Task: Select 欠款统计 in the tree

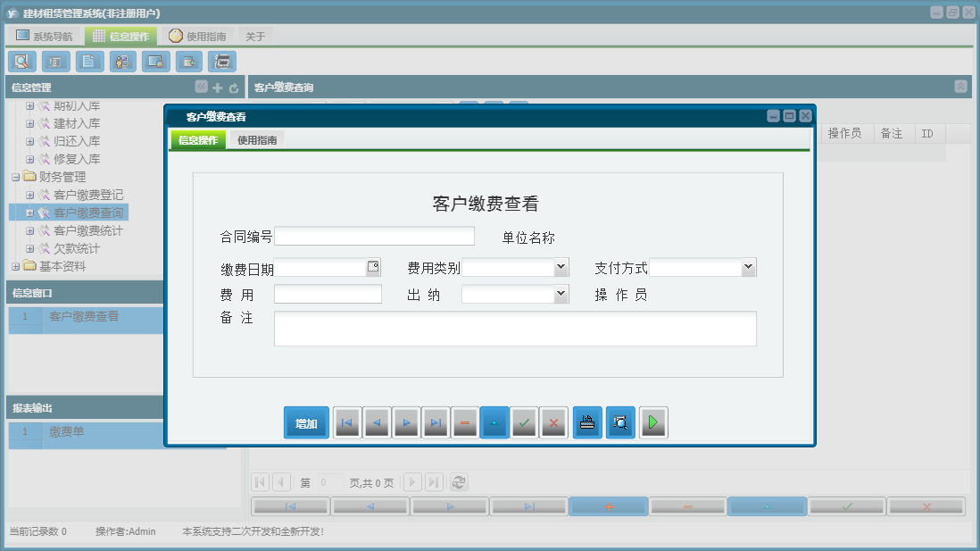Action: point(76,248)
